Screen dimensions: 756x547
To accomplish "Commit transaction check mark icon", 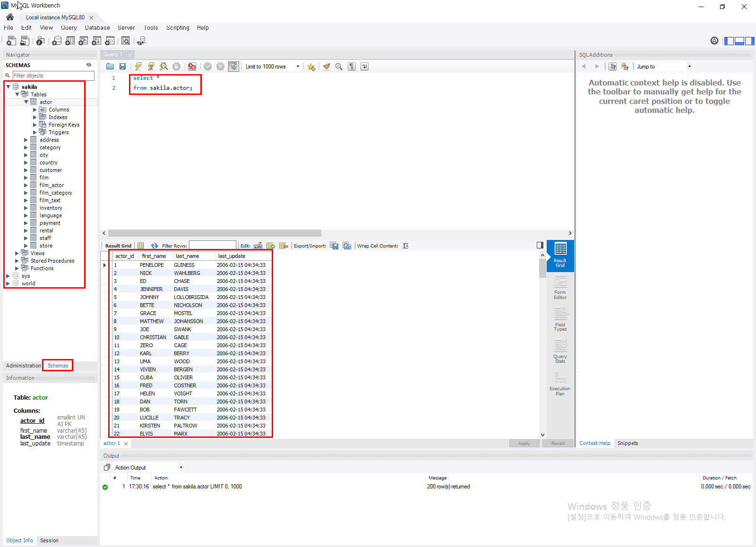I will click(207, 67).
